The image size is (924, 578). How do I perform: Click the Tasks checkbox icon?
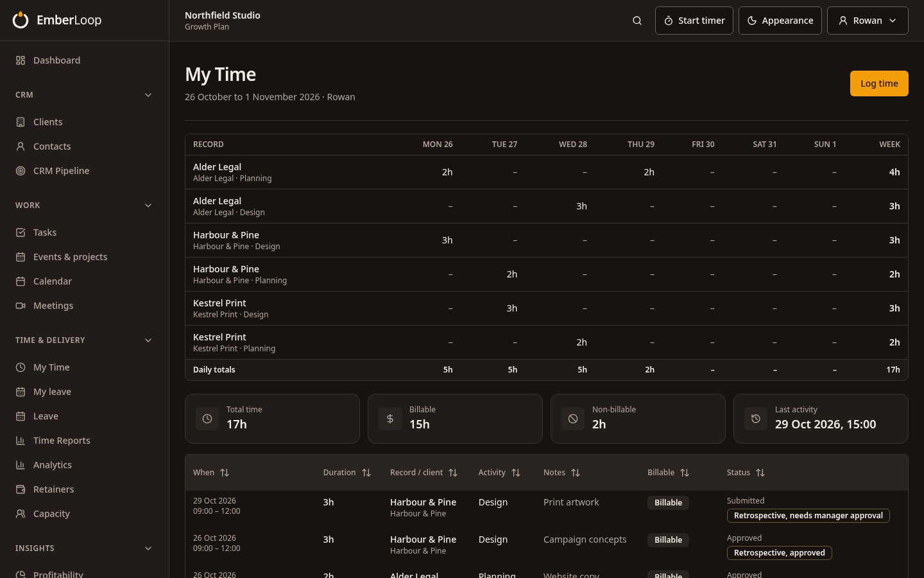point(21,232)
